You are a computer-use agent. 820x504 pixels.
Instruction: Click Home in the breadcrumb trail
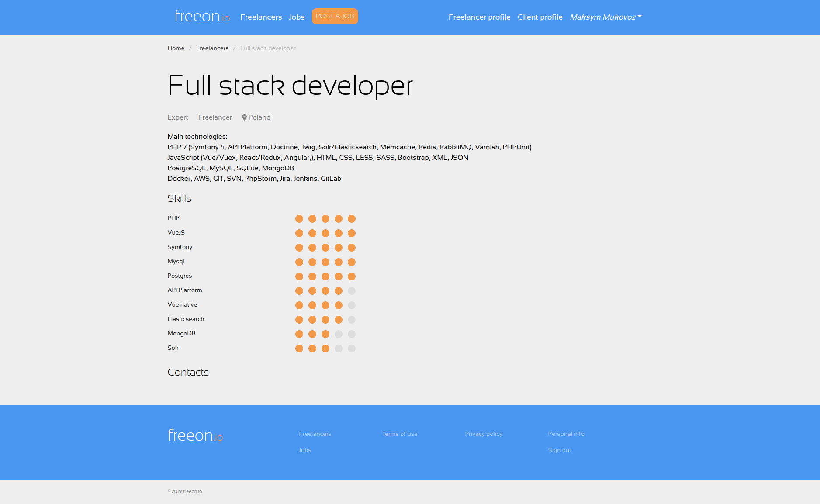tap(176, 48)
